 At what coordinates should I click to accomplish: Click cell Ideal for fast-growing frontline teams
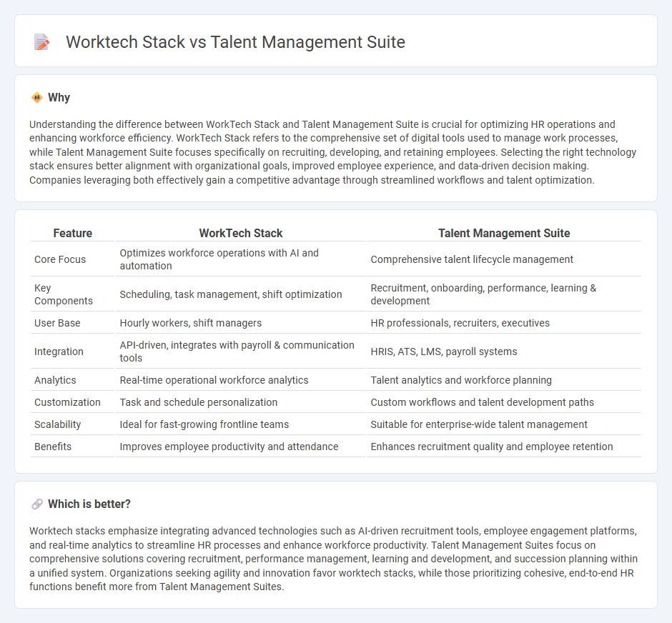click(240, 424)
